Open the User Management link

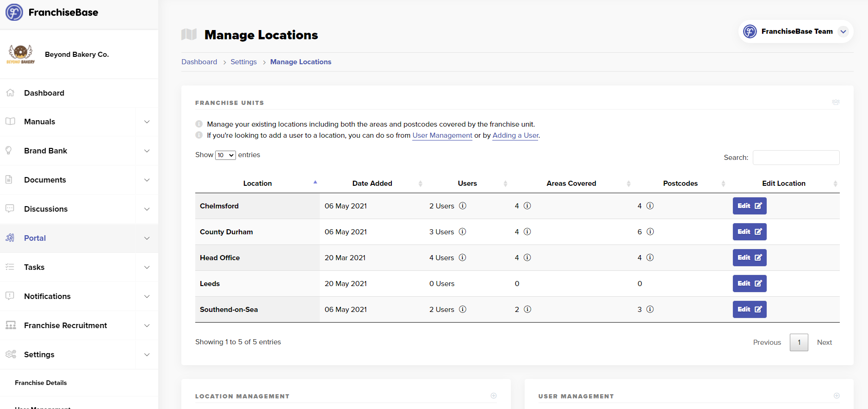pos(442,135)
